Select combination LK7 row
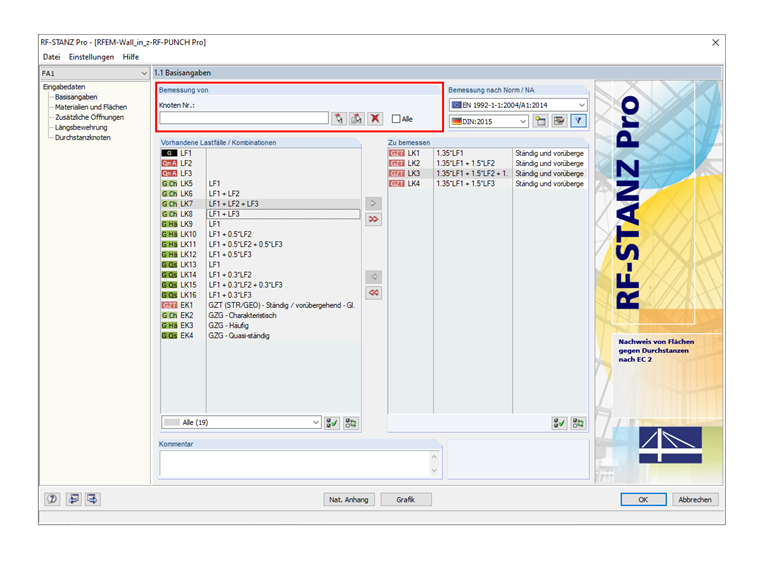 261,204
